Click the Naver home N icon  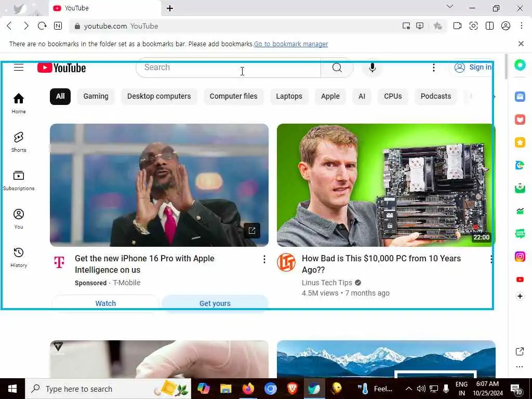(58, 26)
